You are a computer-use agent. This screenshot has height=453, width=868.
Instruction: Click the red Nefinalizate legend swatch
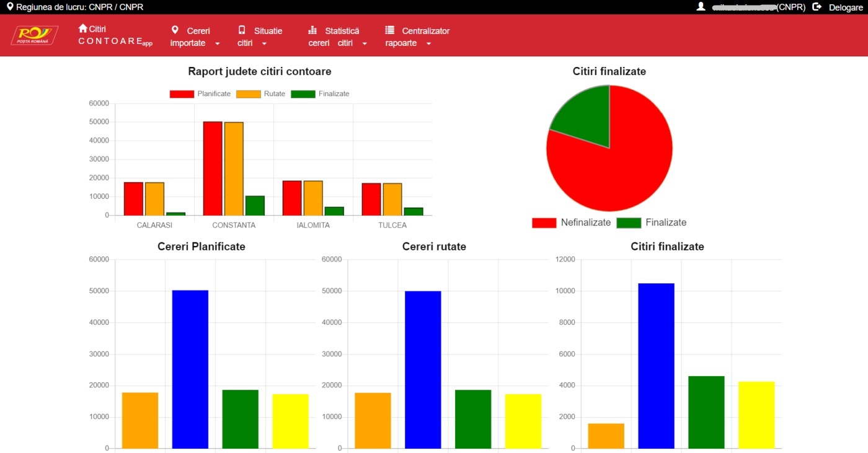coord(544,223)
